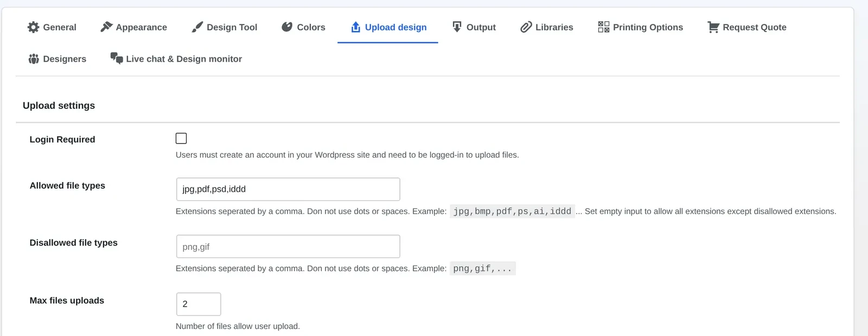Click the Max files uploads field
868x336 pixels.
pyautogui.click(x=199, y=304)
